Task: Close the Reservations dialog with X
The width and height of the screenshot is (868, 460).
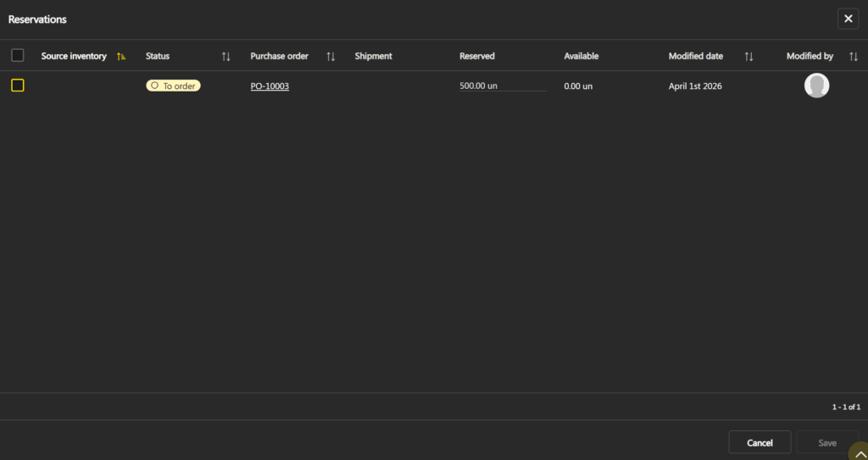Action: pyautogui.click(x=848, y=19)
